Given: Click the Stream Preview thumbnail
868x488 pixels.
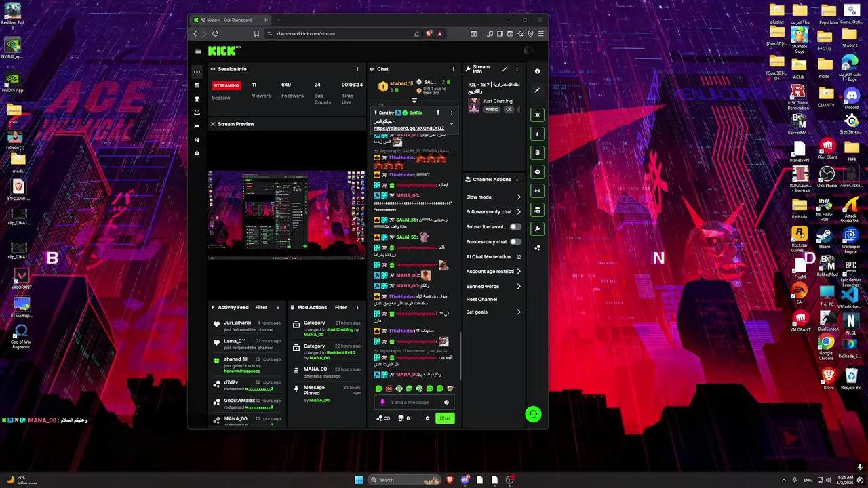Looking at the screenshot, I should tap(286, 215).
